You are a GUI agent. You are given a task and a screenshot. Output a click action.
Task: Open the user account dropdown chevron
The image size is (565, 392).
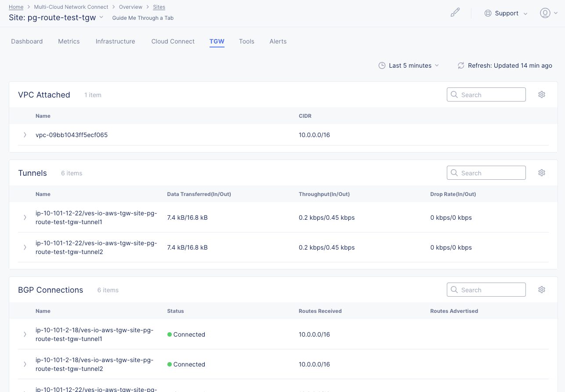pyautogui.click(x=556, y=14)
